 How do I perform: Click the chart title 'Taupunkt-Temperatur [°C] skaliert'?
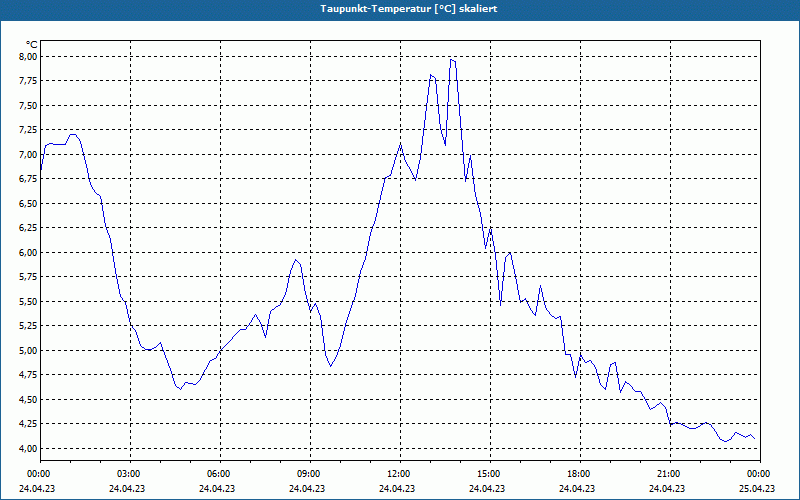pos(409,9)
